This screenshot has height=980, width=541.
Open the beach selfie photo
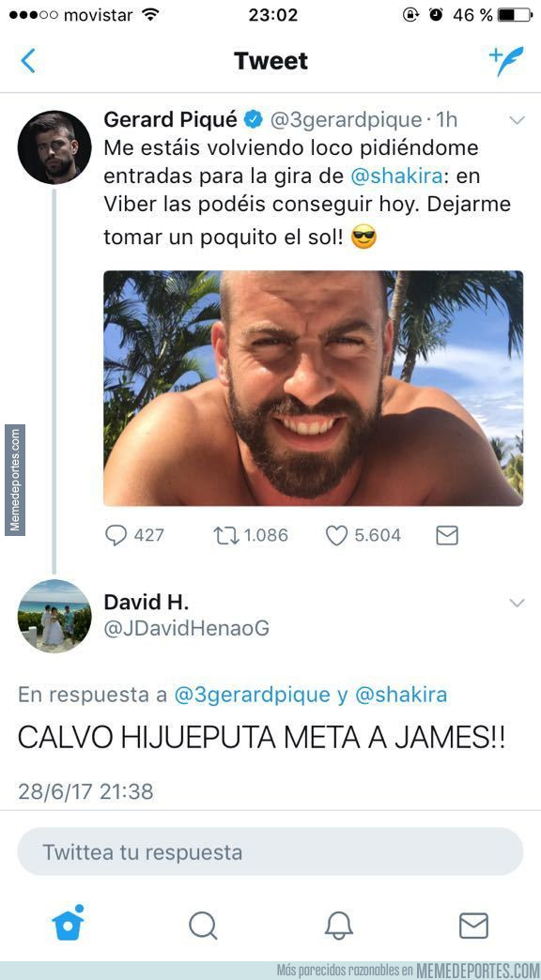click(313, 388)
